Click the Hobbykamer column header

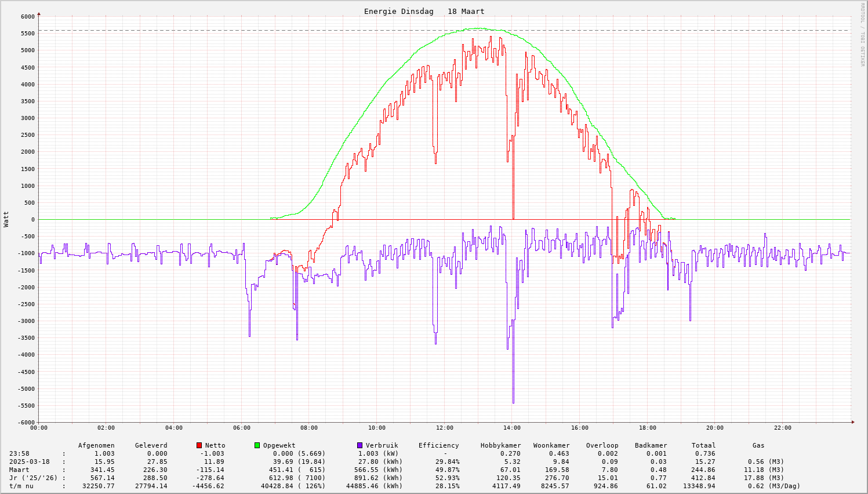point(500,445)
